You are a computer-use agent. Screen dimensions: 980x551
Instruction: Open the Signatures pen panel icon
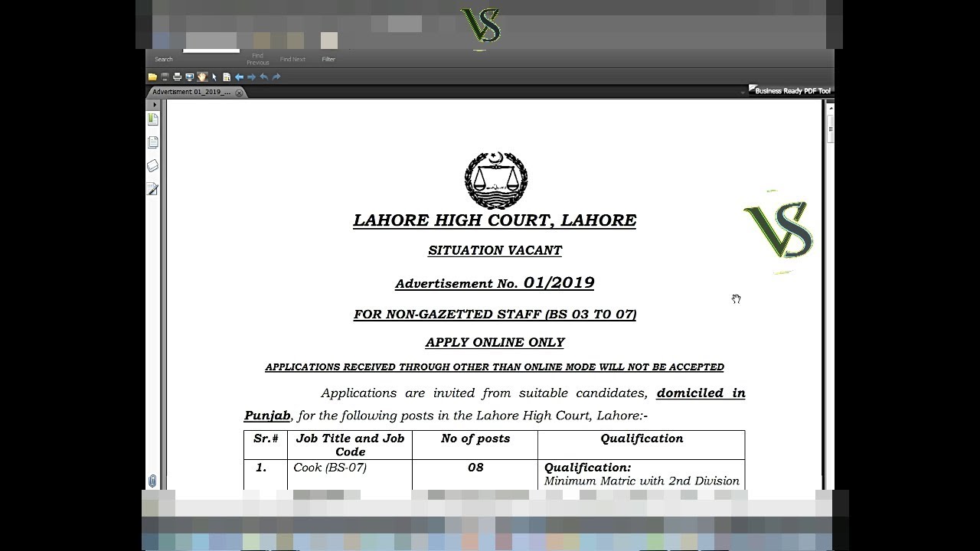[152, 188]
